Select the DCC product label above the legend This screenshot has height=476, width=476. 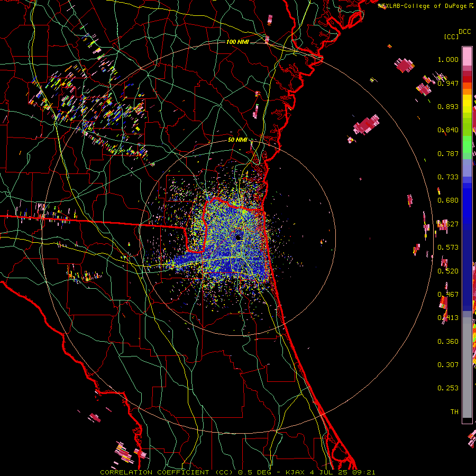[465, 32]
